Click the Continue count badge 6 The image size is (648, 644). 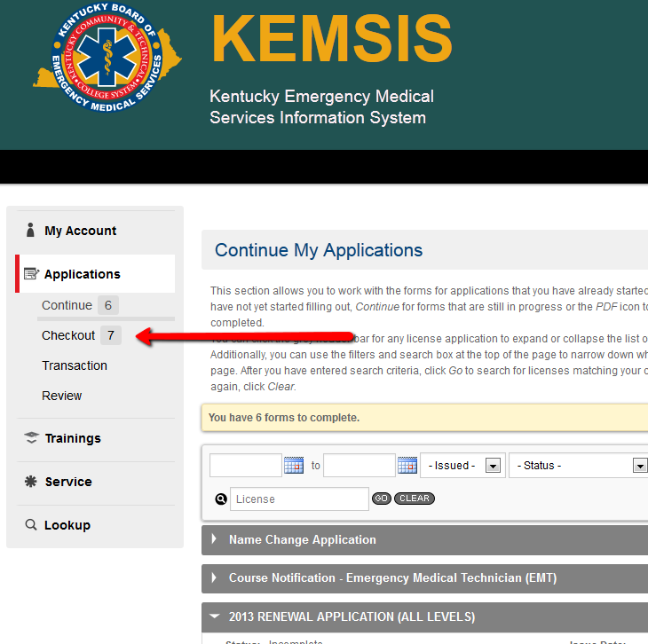pos(108,305)
